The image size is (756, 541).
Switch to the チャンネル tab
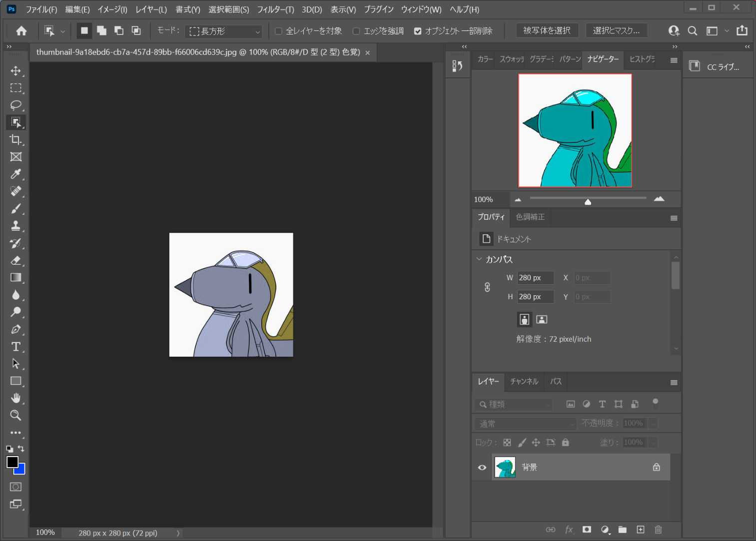pyautogui.click(x=524, y=382)
